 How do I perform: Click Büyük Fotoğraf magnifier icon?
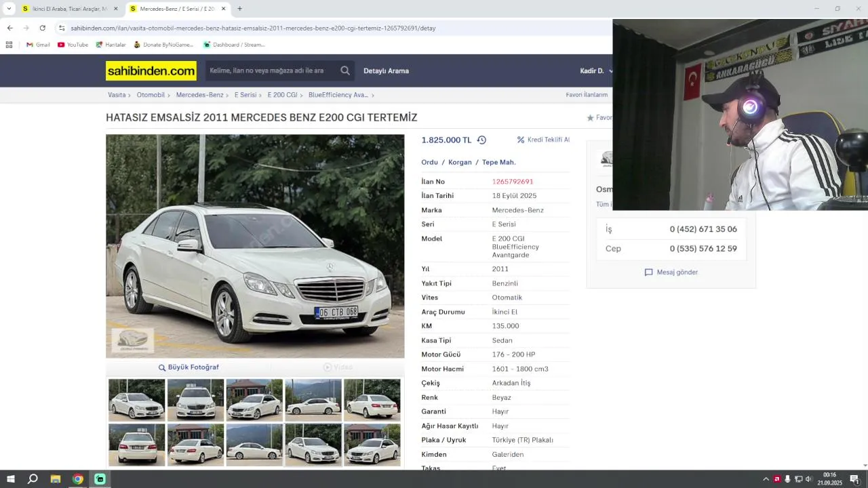pyautogui.click(x=162, y=367)
